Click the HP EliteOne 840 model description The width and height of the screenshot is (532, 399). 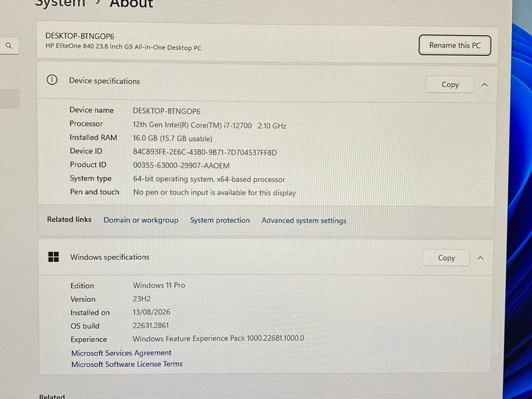point(124,47)
